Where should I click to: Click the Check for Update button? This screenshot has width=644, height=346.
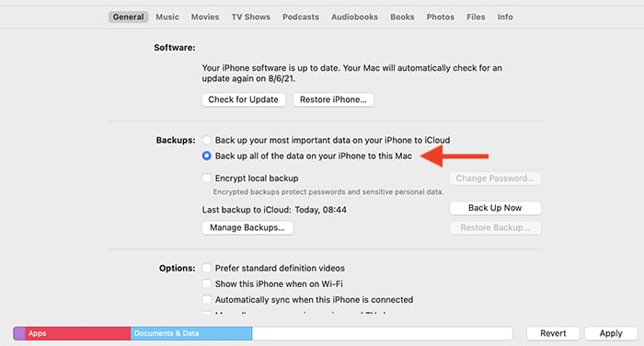[243, 99]
